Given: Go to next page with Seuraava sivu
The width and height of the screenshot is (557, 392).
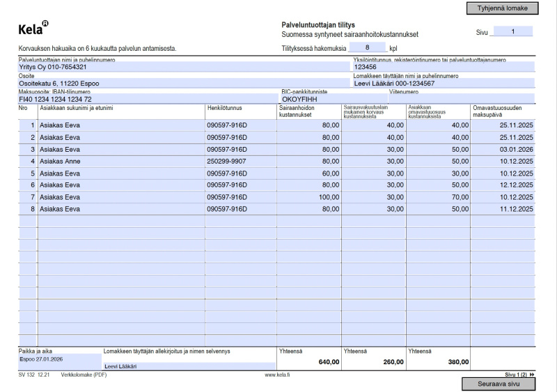Looking at the screenshot, I should [x=499, y=384].
